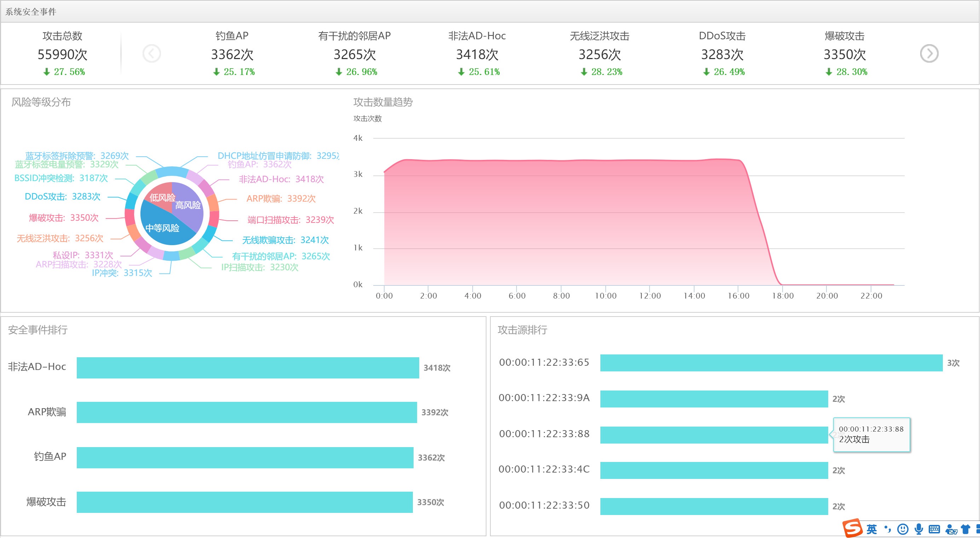Click the 蓝牙标签电量预警: 3329次 label

pyautogui.click(x=67, y=164)
